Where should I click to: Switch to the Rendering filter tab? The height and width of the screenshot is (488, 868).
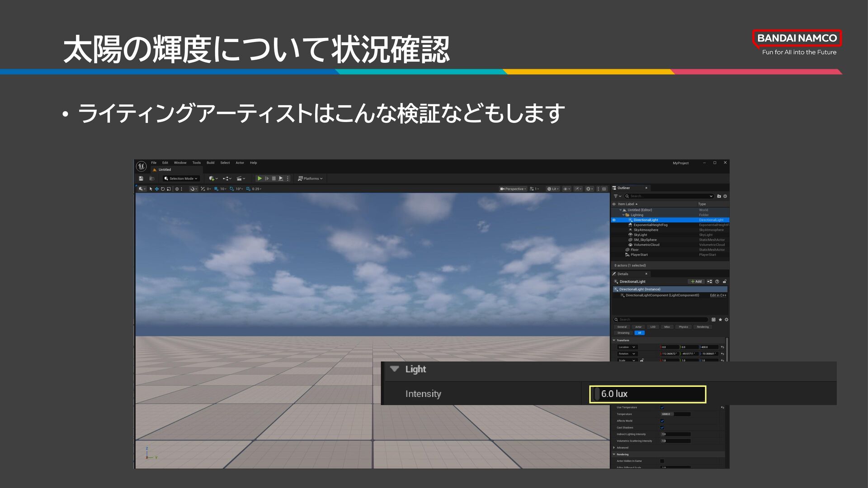[703, 327]
